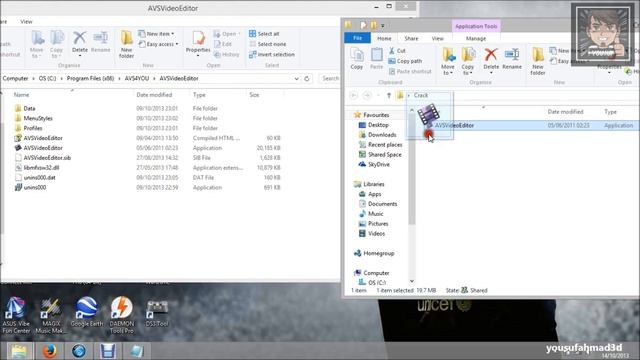Click OS (C:) in the breadcrumb path
The height and width of the screenshot is (360, 640).
[47, 78]
